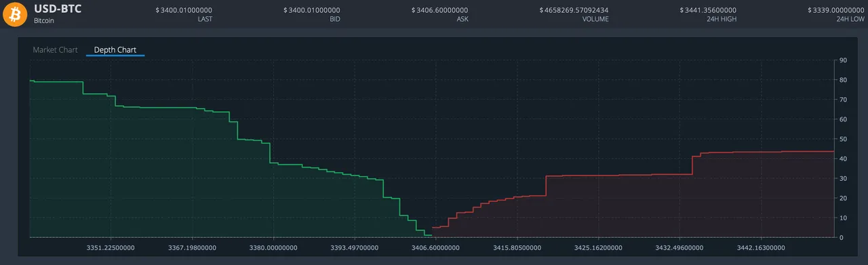868x265 pixels.
Task: Click y-axis label 50
Action: coord(844,139)
